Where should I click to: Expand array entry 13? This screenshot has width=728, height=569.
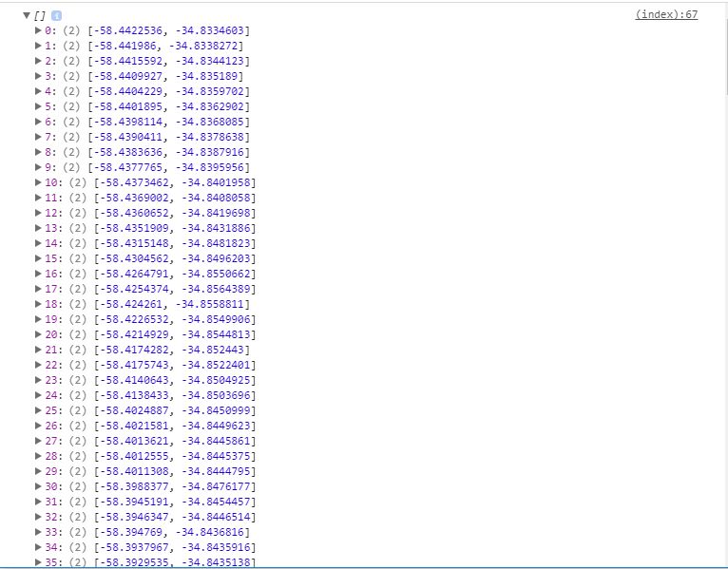(x=38, y=228)
